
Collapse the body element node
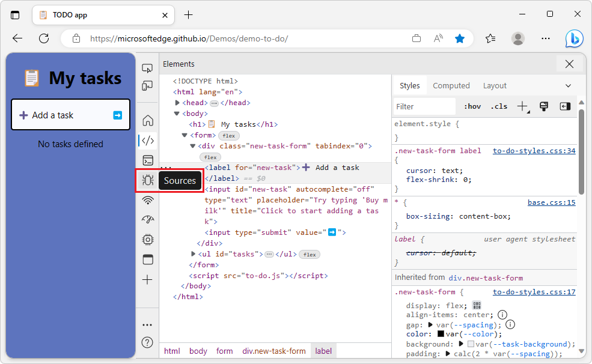(176, 114)
